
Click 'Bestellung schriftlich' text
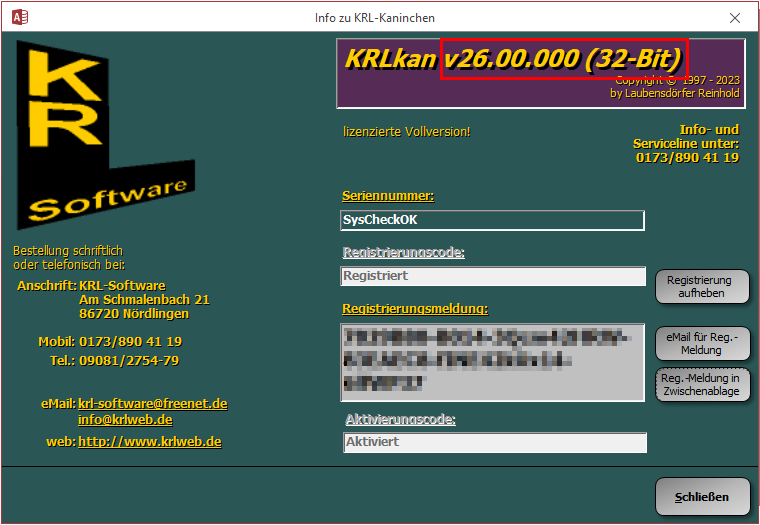click(68, 251)
